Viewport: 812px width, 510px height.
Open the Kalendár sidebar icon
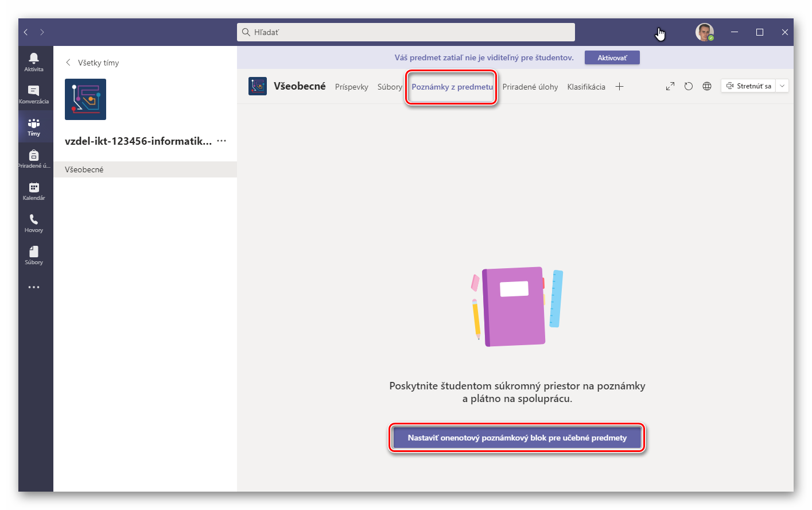34,191
